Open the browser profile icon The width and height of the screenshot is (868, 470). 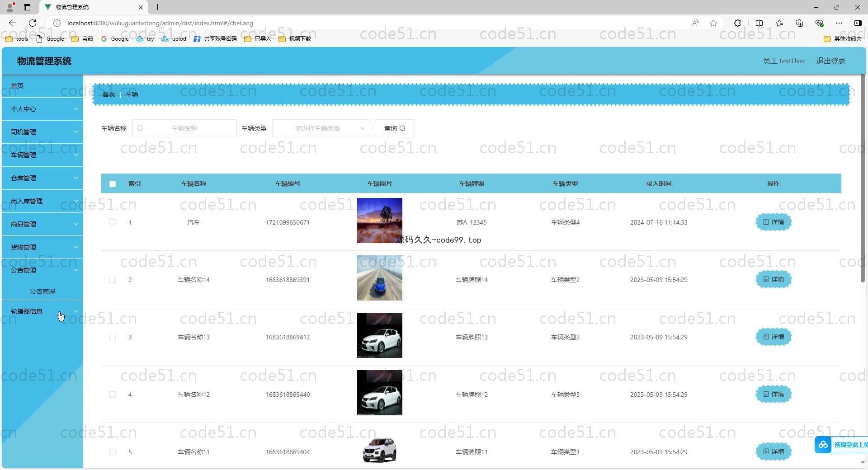tap(10, 7)
